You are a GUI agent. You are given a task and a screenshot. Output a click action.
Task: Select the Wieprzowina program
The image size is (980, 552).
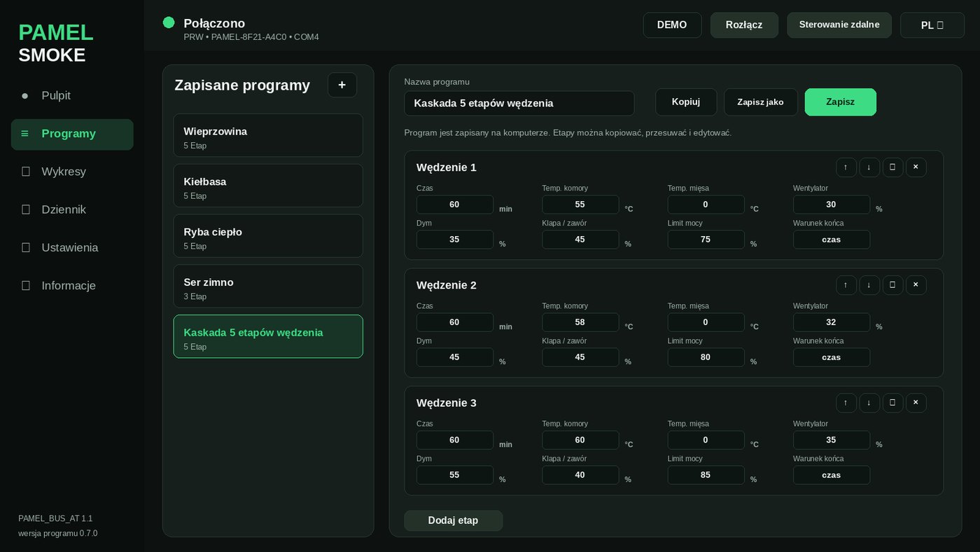click(x=268, y=135)
